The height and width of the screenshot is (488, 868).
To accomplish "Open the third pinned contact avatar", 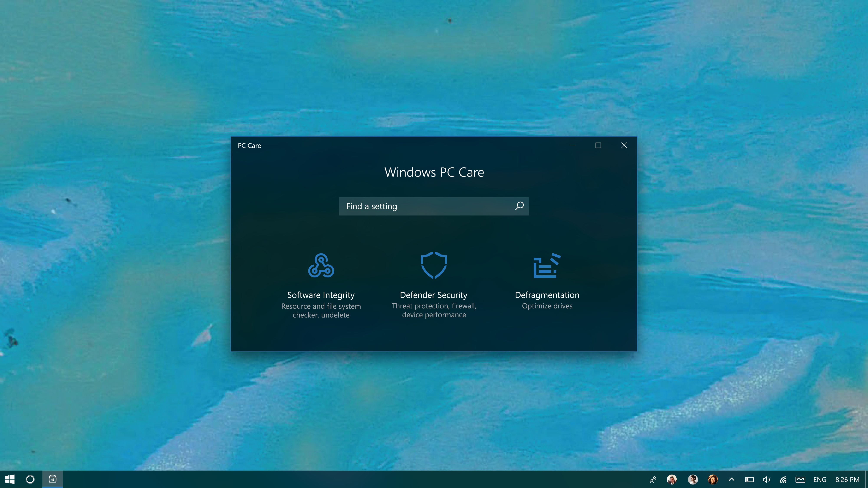I will pos(713,479).
